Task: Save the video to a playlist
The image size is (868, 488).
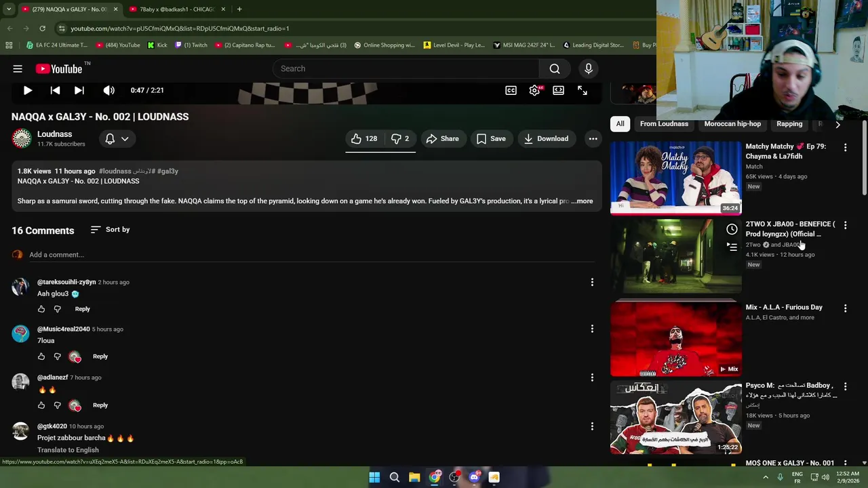Action: (491, 138)
